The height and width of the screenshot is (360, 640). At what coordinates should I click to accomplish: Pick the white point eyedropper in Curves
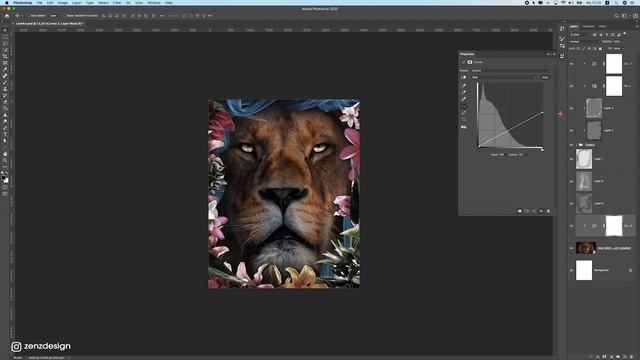(464, 99)
